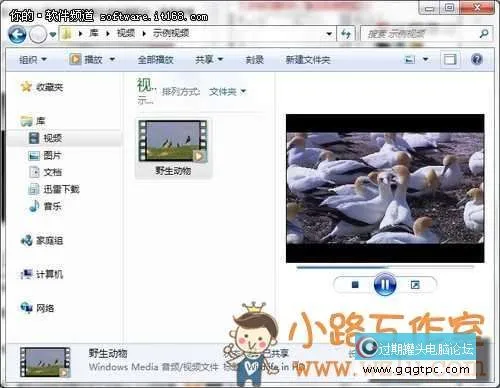Select 计算机 in the navigation pane
The height and width of the screenshot is (388, 500).
[x=49, y=274]
